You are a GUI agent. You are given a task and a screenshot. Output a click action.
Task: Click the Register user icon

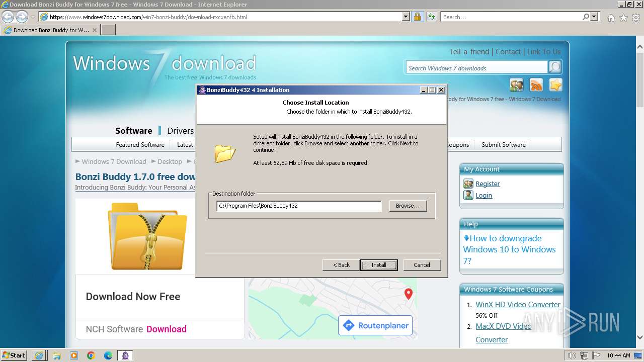point(468,184)
